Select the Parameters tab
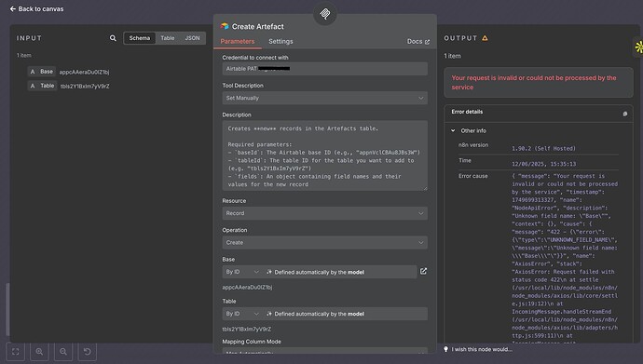The width and height of the screenshot is (643, 364). [x=238, y=41]
